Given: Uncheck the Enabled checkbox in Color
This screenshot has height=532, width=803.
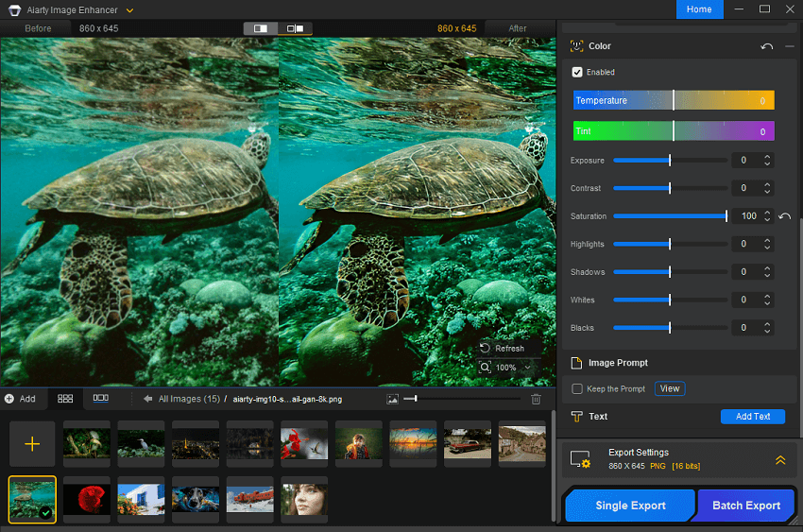Looking at the screenshot, I should (577, 72).
